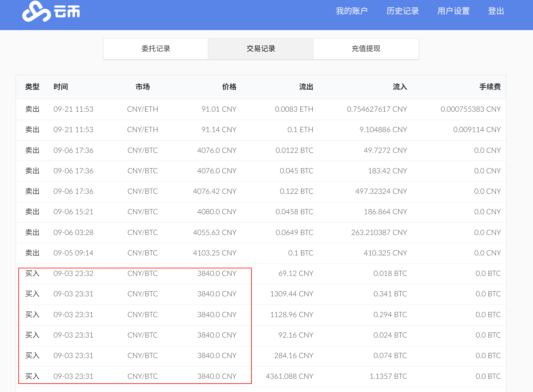Viewport: 533px width, 392px height.
Task: Select the 91.01 CNY price cell
Action: click(x=219, y=109)
